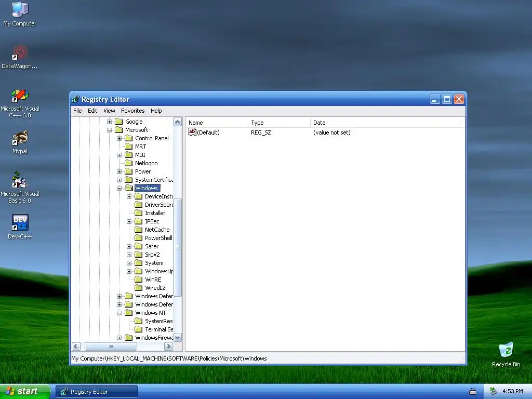This screenshot has width=532, height=399.
Task: Click the Microsoft key folder icon
Action: coord(119,130)
